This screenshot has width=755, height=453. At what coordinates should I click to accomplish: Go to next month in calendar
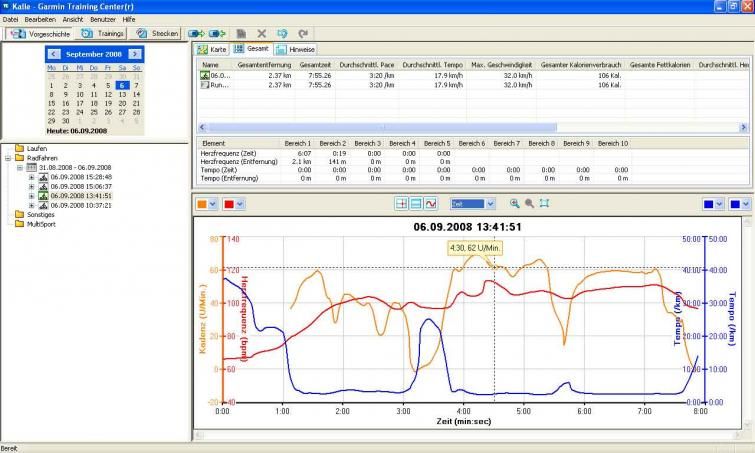(136, 53)
